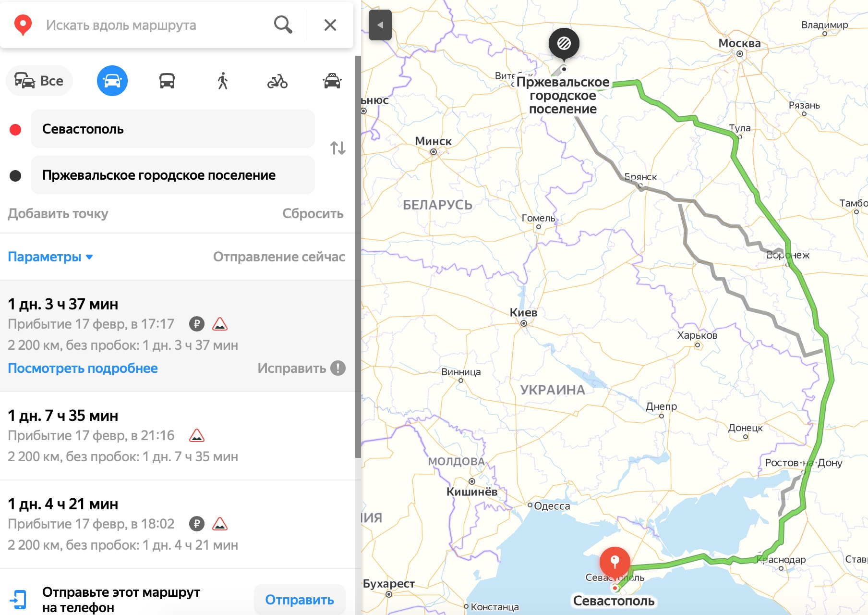Open Посмотреть подробнее route details

[x=83, y=369]
